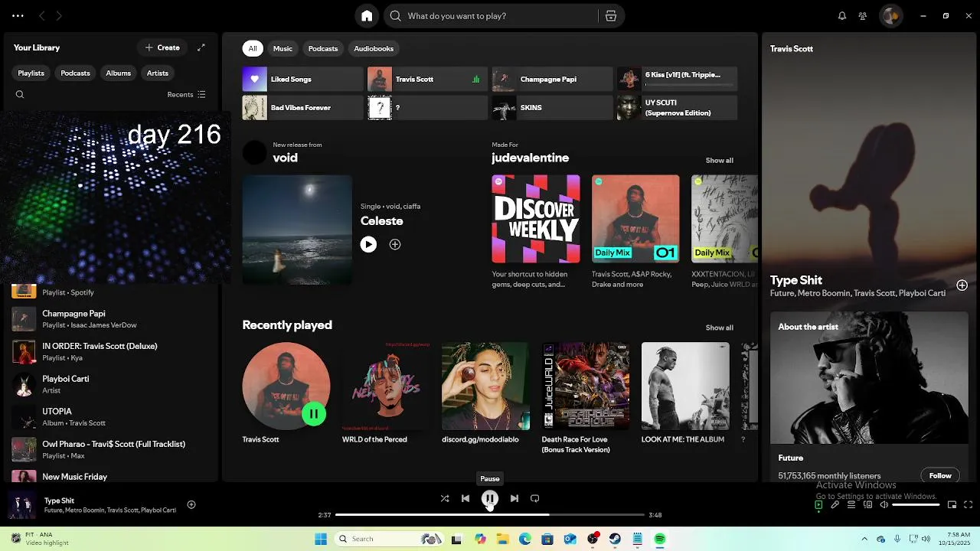Screen dimensions: 980x551
Task: Search in Your Library magnifier icon
Action: 20,95
